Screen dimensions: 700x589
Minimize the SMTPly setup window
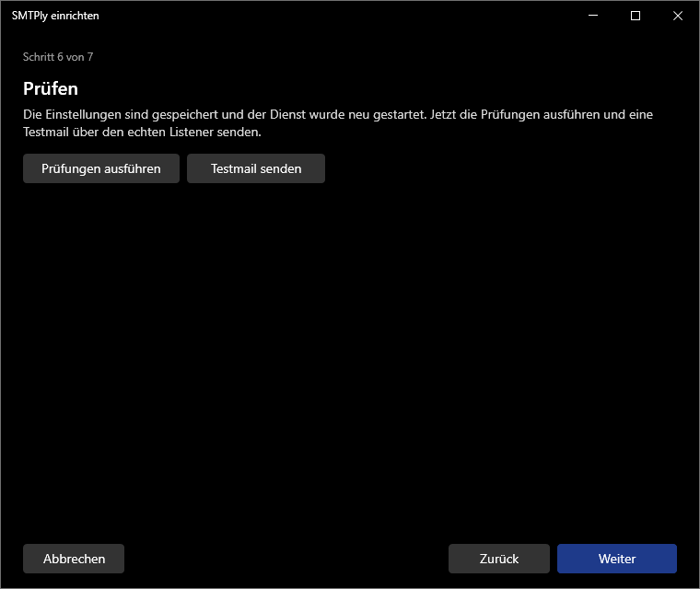(x=593, y=16)
